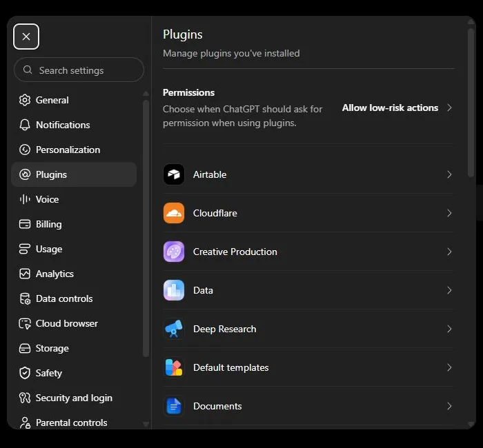Screen dimensions: 483x448
Task: Expand the Cloudflare row chevron
Action: pyautogui.click(x=449, y=213)
